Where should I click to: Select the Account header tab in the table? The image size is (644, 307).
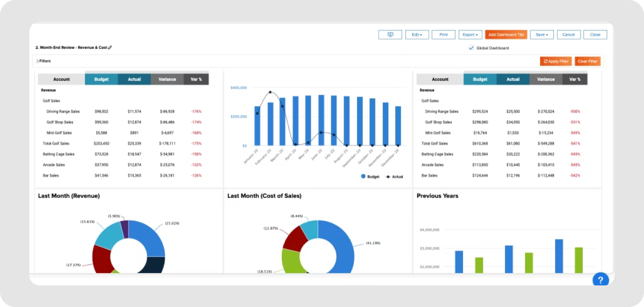(61, 79)
